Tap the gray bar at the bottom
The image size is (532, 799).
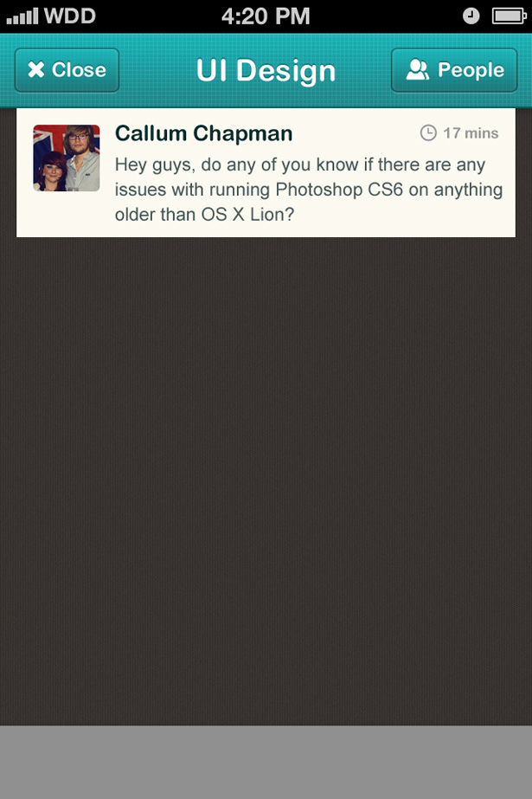[266, 762]
